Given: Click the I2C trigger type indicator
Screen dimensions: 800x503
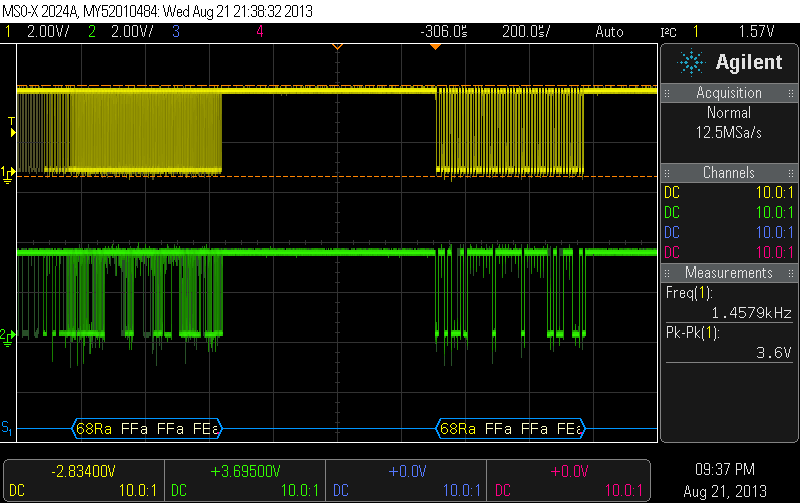Looking at the screenshot, I should point(668,32).
